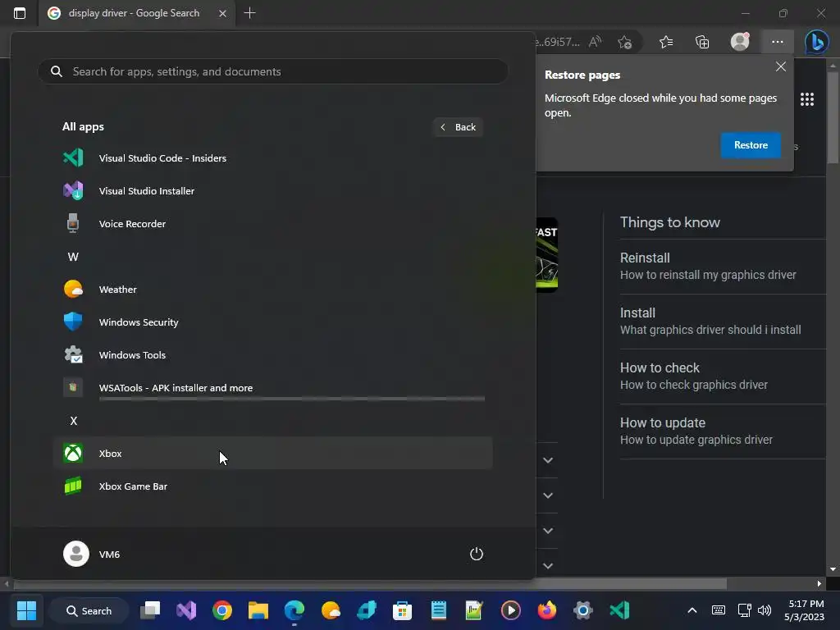Image resolution: width=840 pixels, height=630 pixels.
Task: Open Xbox Game Bar
Action: 272,486
